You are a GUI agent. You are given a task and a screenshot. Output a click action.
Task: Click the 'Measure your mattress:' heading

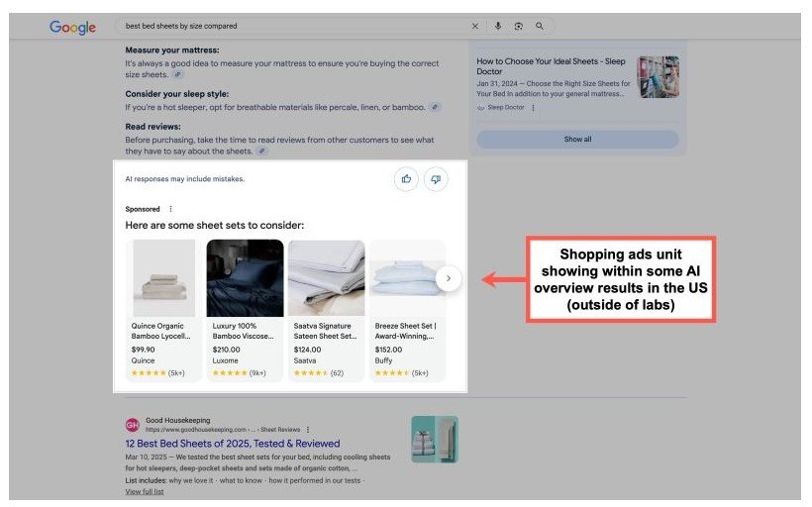[172, 51]
